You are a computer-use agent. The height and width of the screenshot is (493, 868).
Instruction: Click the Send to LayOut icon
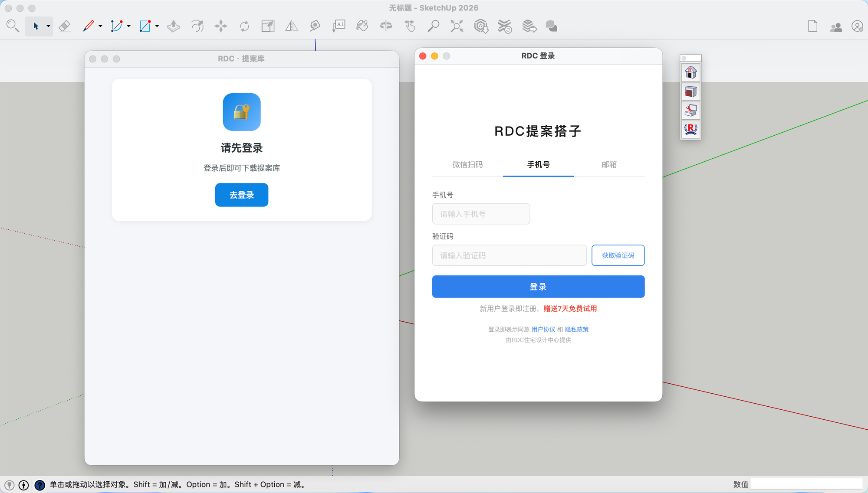point(529,26)
